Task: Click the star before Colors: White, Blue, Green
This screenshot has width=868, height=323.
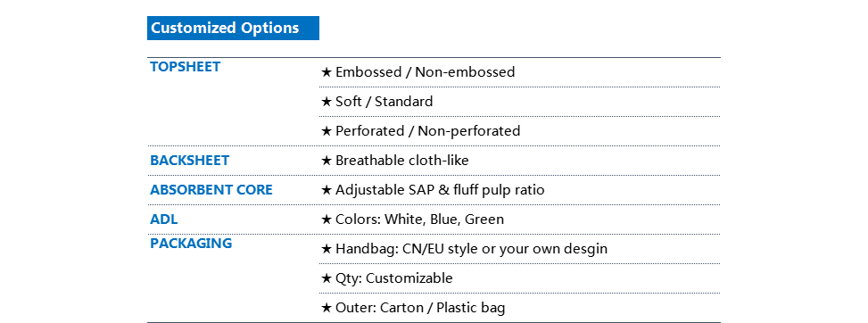Action: (327, 219)
